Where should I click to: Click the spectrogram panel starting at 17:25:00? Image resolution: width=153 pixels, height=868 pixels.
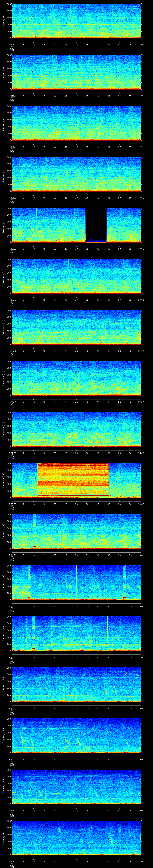77,582
